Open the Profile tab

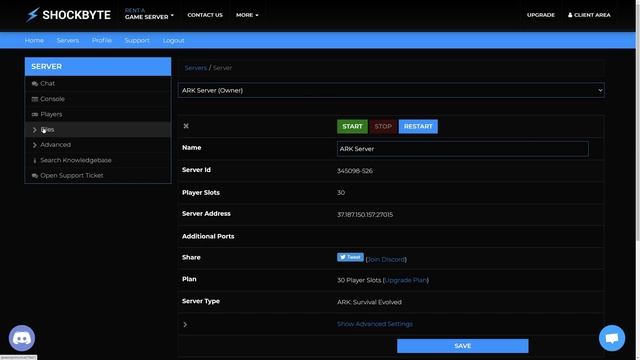click(x=102, y=40)
